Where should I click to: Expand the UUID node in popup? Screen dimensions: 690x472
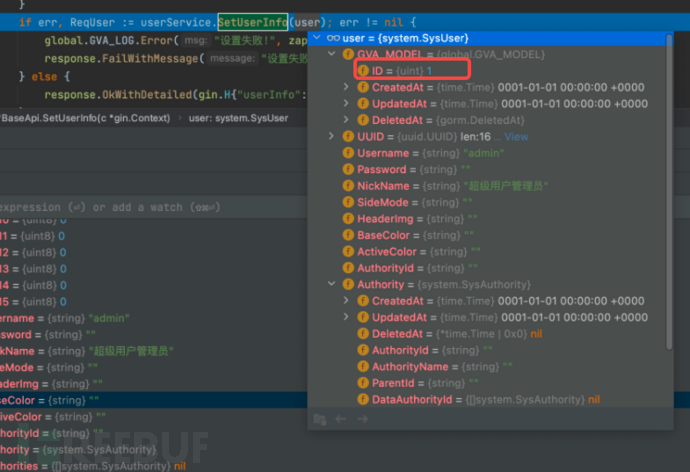(332, 137)
